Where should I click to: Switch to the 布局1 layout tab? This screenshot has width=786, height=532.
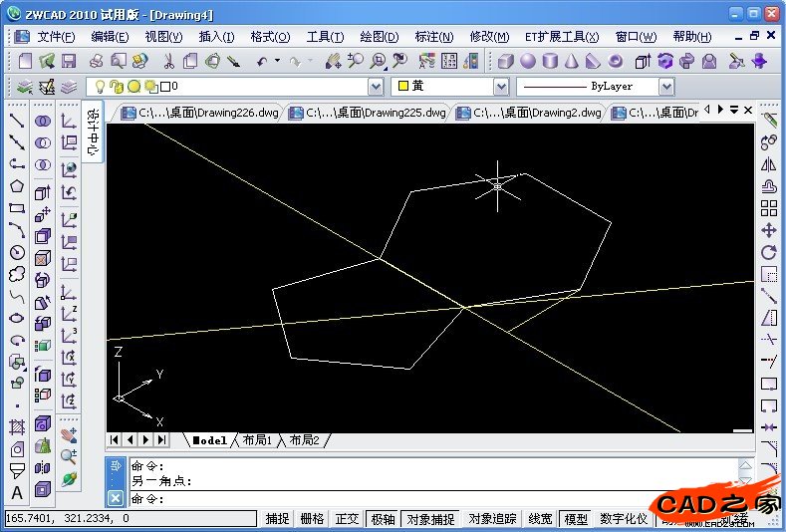pos(257,440)
